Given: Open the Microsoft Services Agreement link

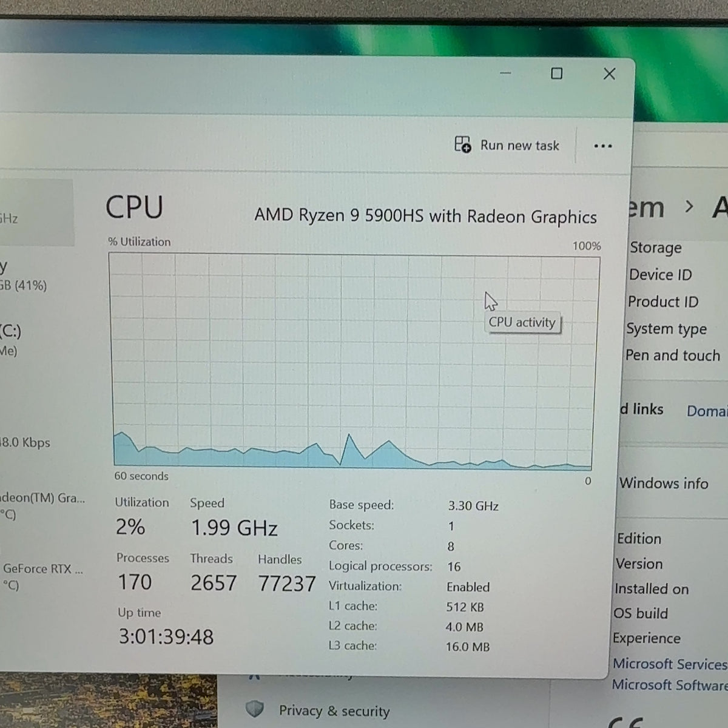Looking at the screenshot, I should (x=669, y=664).
